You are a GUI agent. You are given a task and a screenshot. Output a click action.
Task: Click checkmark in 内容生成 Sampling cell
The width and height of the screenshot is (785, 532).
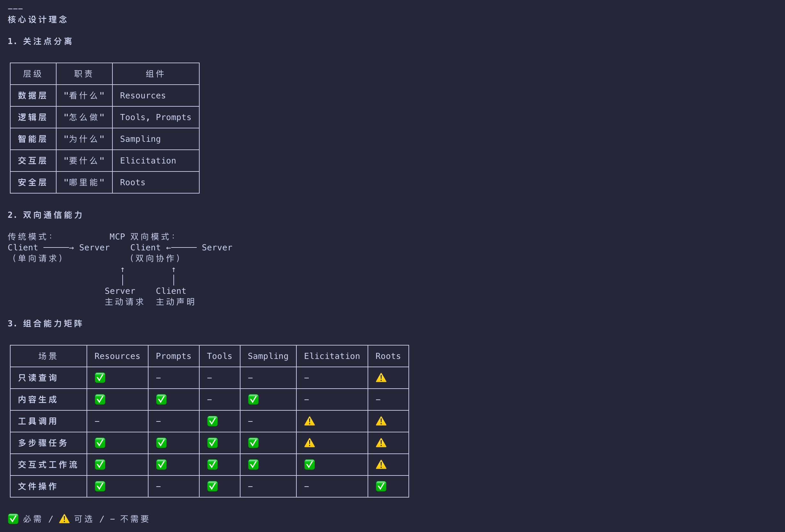(x=253, y=399)
